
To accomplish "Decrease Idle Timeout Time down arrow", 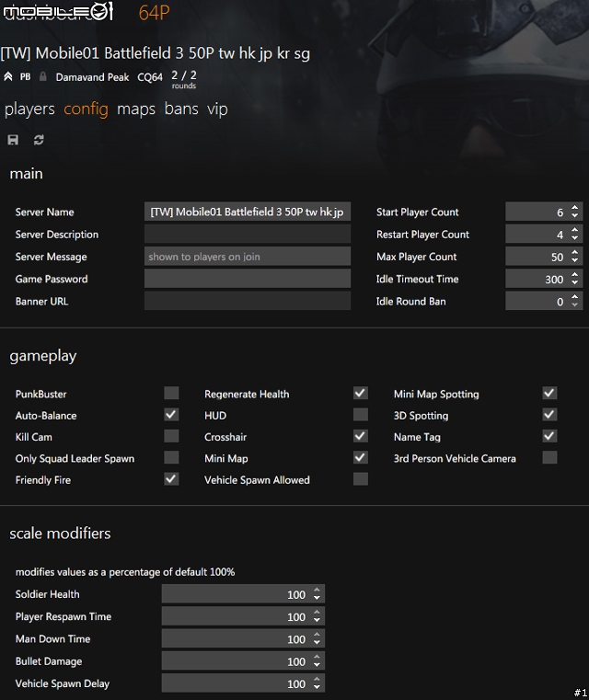I will tap(574, 282).
